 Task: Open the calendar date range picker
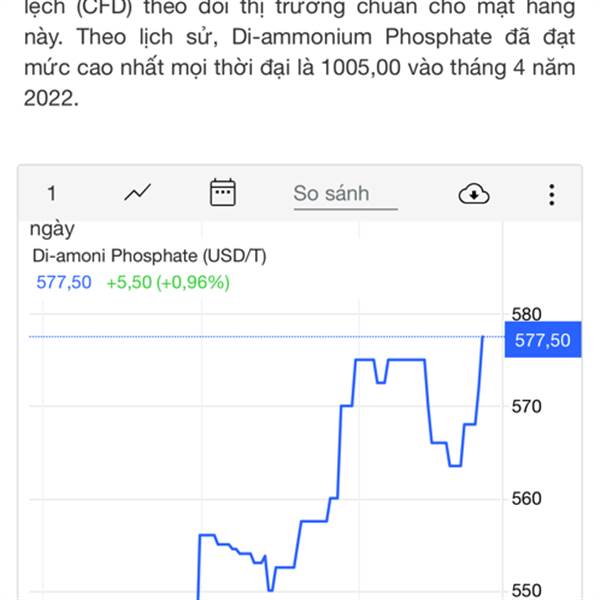coord(223,192)
